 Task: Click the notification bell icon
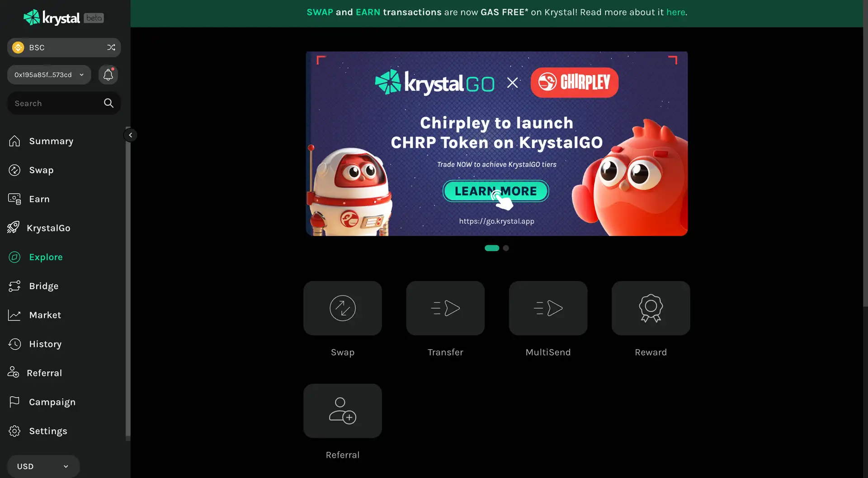click(x=108, y=75)
